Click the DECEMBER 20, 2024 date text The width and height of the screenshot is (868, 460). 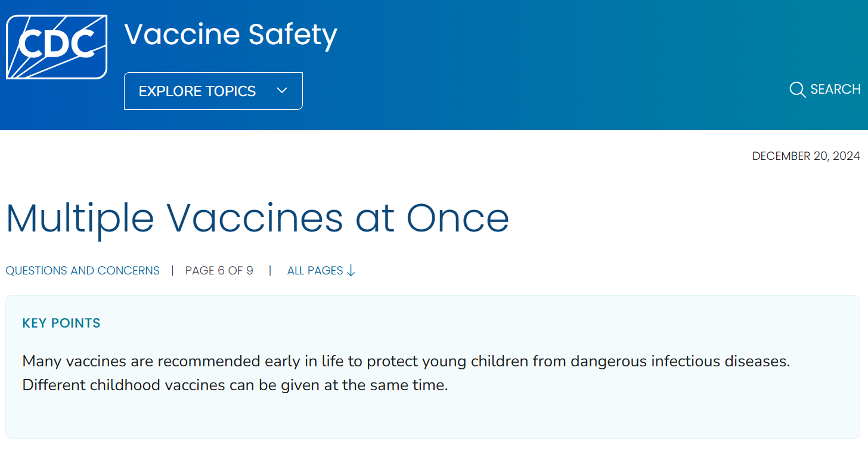pos(805,156)
